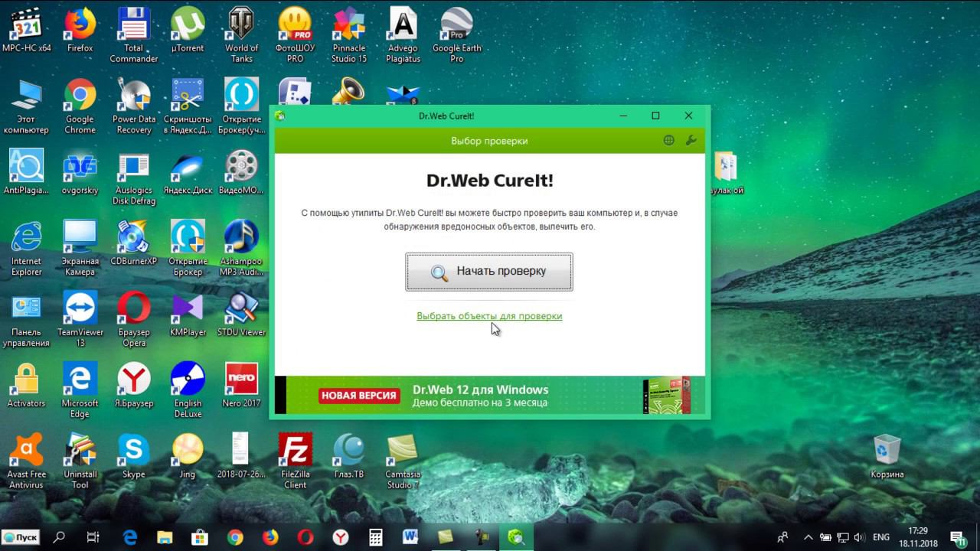Viewport: 980px width, 551px height.
Task: Select Google Chrome desktop shortcut
Action: [x=80, y=107]
